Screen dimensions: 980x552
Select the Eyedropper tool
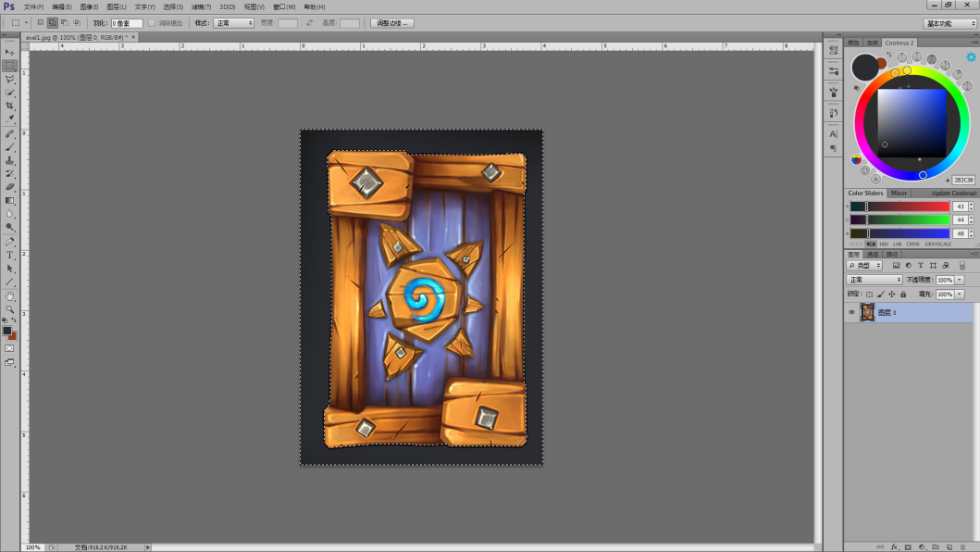[9, 119]
